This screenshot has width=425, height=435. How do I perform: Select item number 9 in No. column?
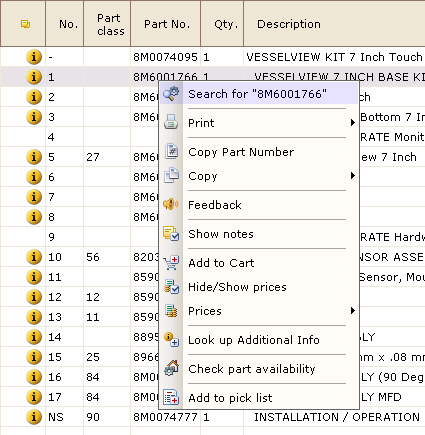[x=51, y=237]
